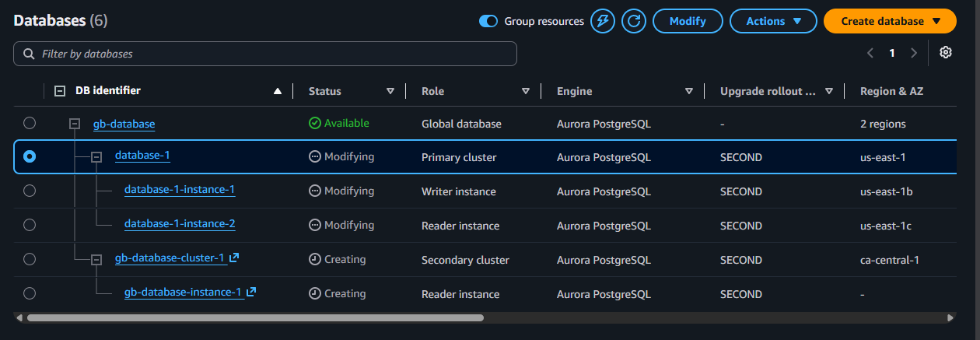Select gb-database-cluster-1 radio button
980x340 pixels.
(30, 259)
